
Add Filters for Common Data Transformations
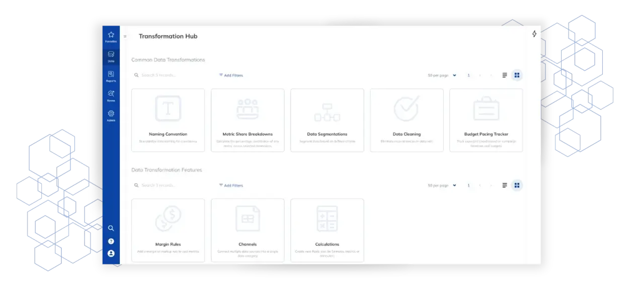click(x=231, y=75)
